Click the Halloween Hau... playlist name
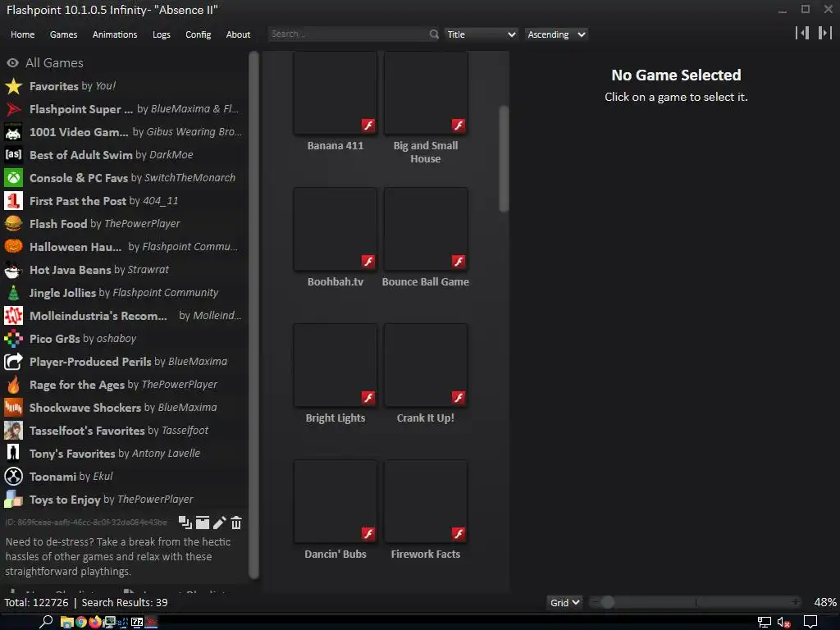The image size is (840, 630). (75, 247)
